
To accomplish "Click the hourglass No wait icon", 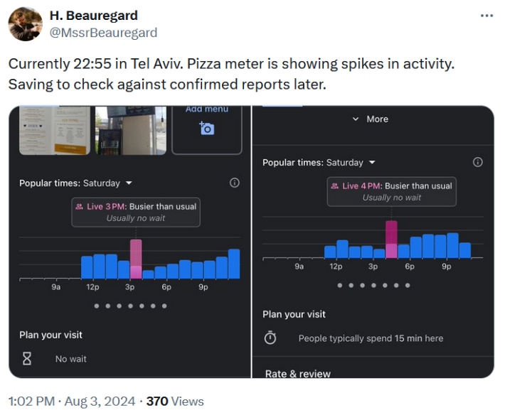I will tap(27, 359).
